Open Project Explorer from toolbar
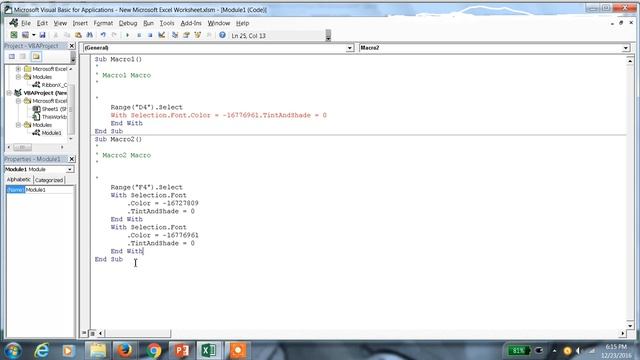This screenshot has height=360, width=640. point(175,35)
